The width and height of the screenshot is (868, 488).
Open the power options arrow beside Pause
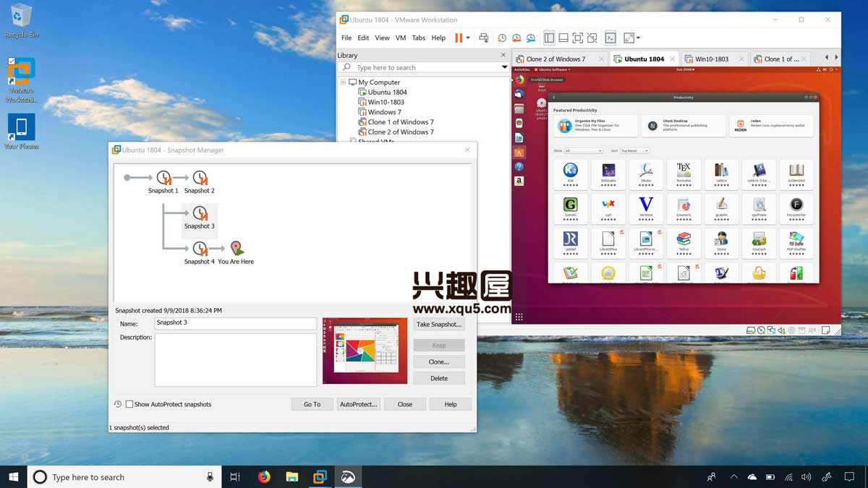click(468, 38)
